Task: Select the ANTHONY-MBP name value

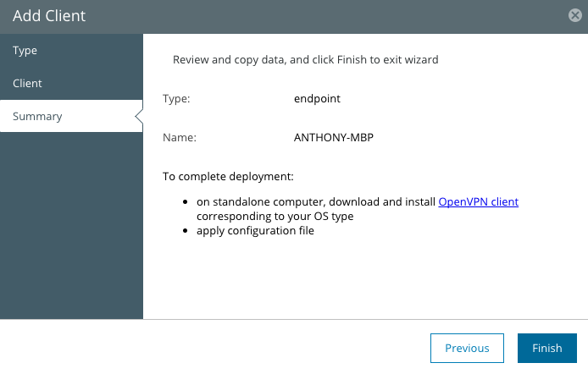Action: click(333, 137)
